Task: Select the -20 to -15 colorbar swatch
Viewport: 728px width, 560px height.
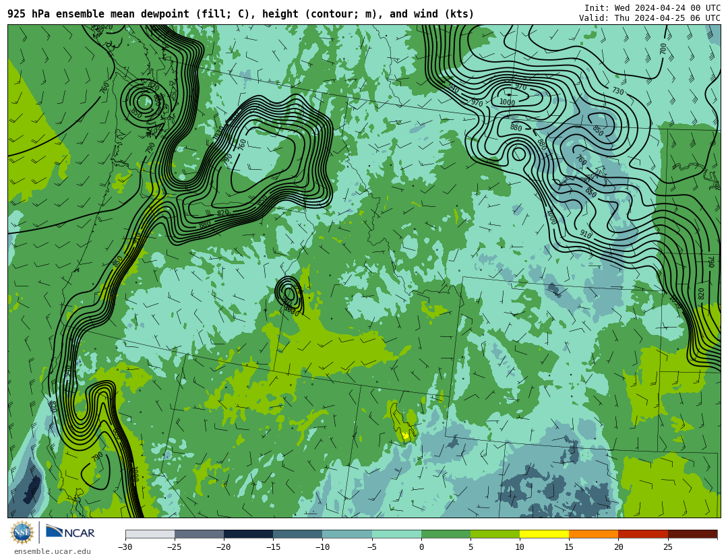Action: point(248,534)
